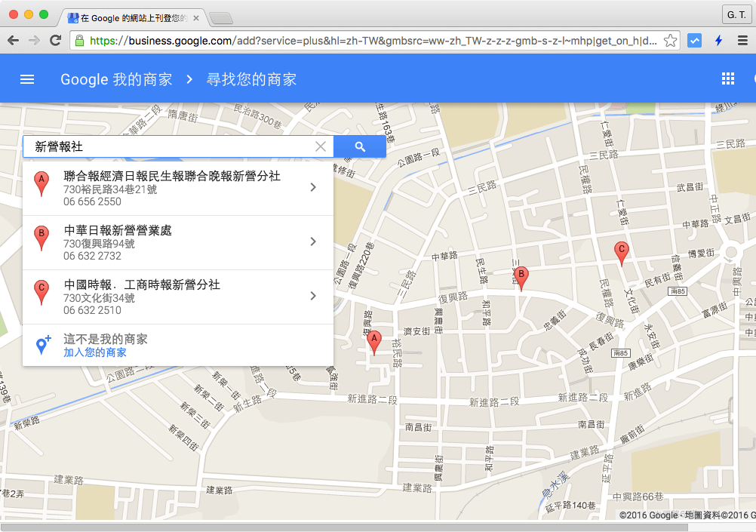
Task: Reload the page in the browser
Action: point(55,41)
